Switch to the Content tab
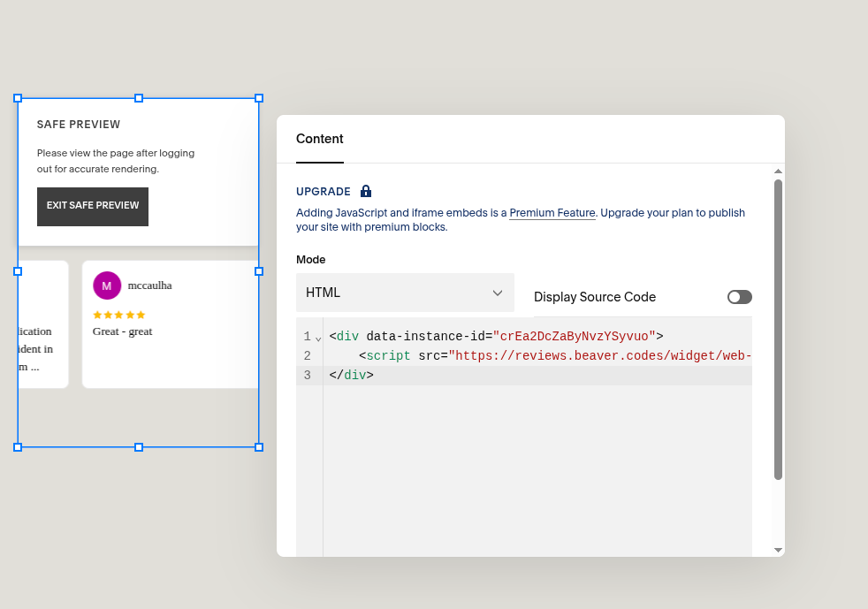 pos(320,139)
